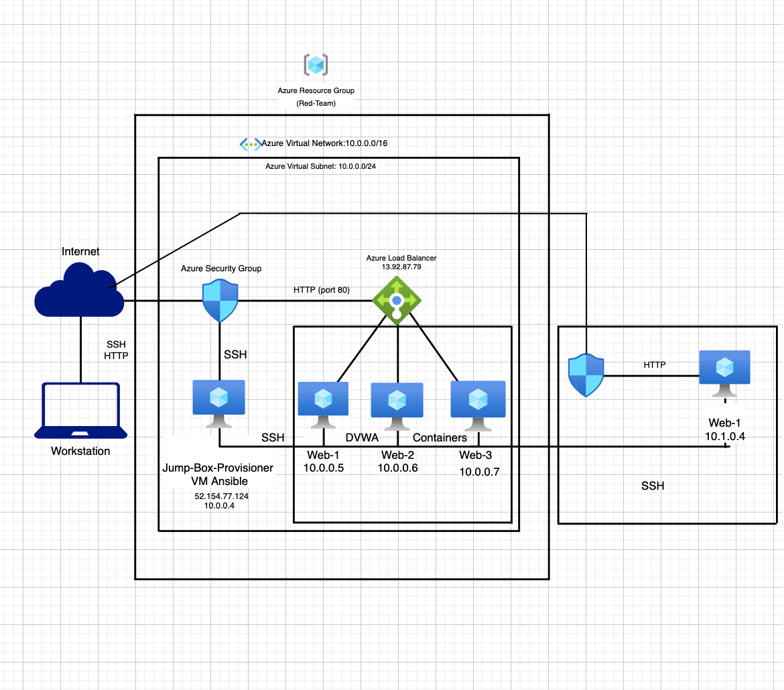The image size is (784, 690).
Task: Select the 'Workstation' label
Action: point(80,451)
